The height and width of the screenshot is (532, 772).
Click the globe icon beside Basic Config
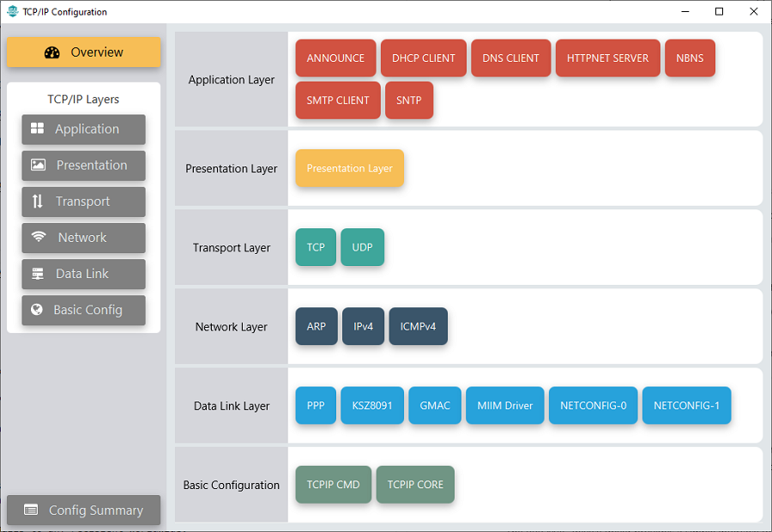click(37, 310)
